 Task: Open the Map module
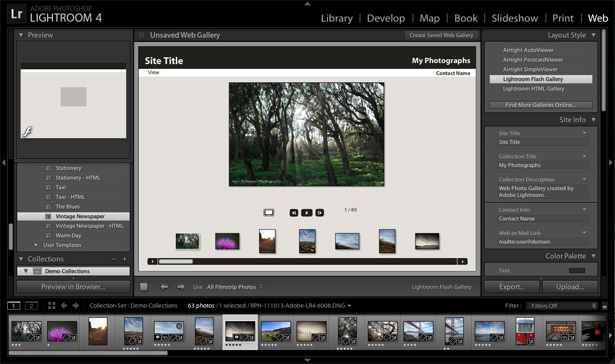pyautogui.click(x=429, y=18)
